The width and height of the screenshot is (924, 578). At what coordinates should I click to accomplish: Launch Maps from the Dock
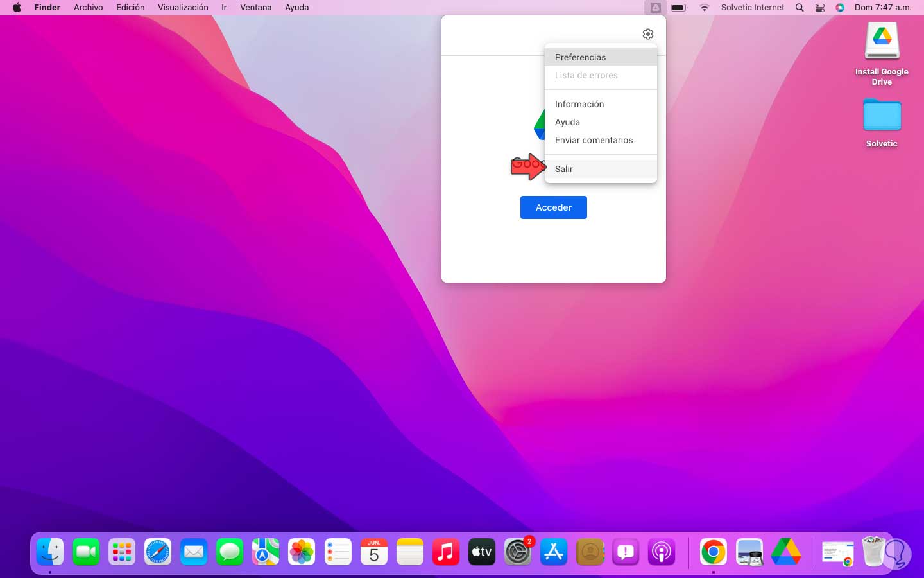tap(266, 552)
